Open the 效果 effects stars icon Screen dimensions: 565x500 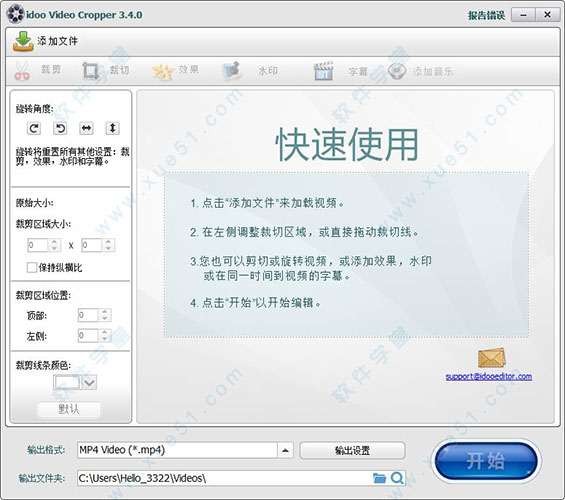(x=163, y=71)
